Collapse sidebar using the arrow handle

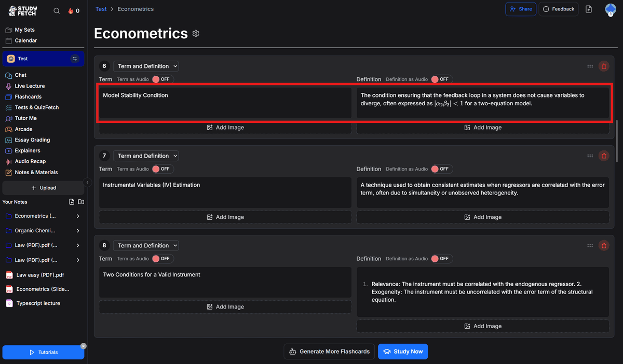point(87,182)
